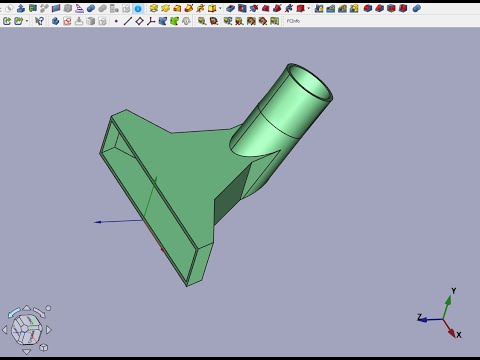This screenshot has width=480, height=360.
Task: Select the Mirrored transformation tool
Action: (319, 8)
